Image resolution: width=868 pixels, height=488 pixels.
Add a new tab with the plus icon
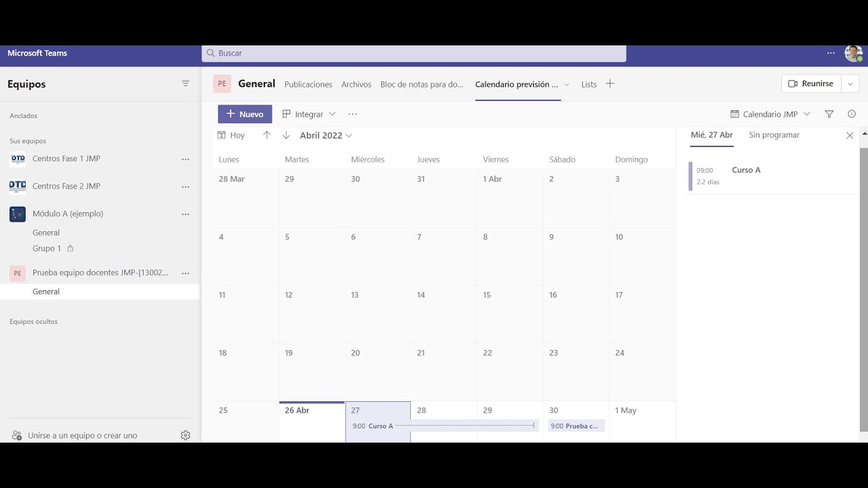coord(610,84)
